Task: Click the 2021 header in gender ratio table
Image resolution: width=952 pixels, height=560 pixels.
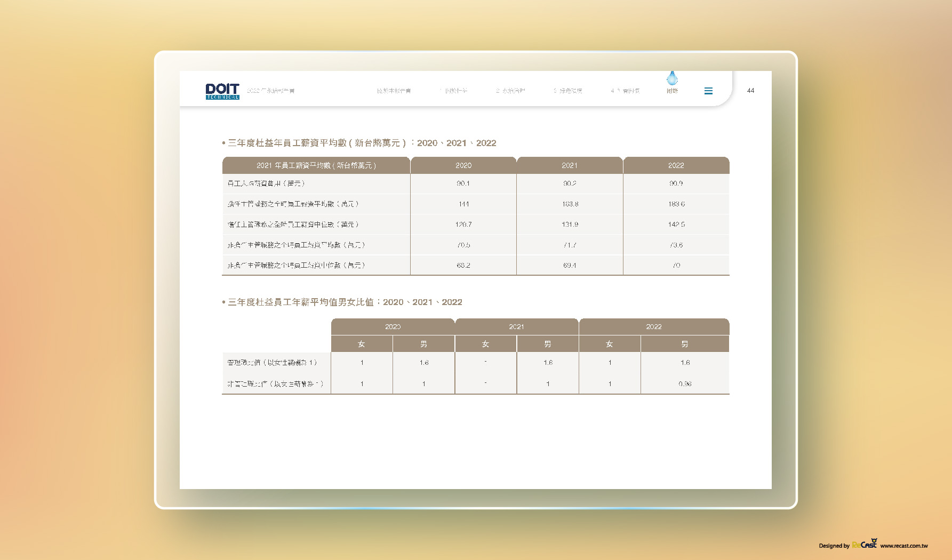Action: click(x=516, y=326)
